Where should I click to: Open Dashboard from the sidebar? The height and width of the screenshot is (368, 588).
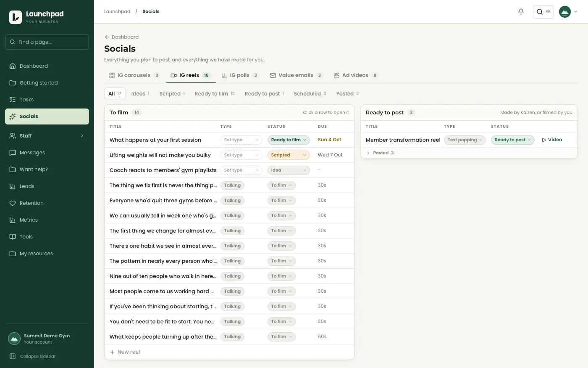47,66
